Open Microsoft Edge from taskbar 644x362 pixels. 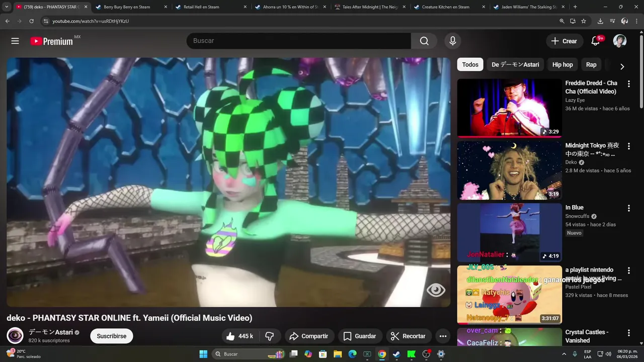point(353,354)
